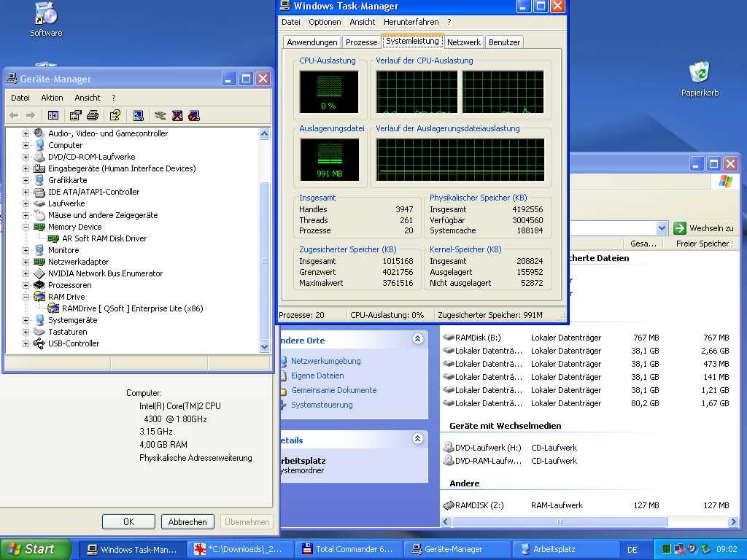Click RAMDisk (B:) drive icon in Arbeitsplatz
This screenshot has height=560, width=747.
coord(448,337)
